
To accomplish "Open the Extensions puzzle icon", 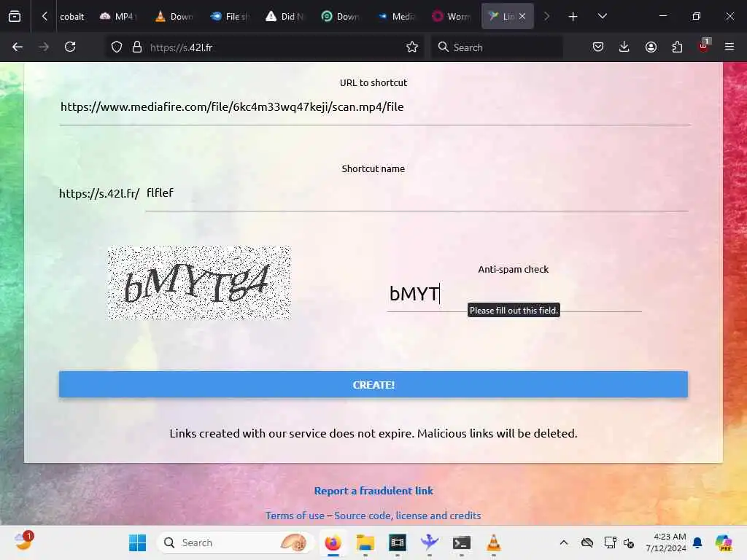I will (x=677, y=47).
